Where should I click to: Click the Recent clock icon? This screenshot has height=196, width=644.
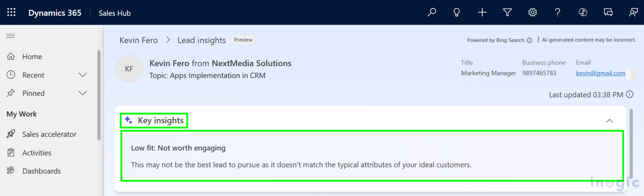click(x=11, y=75)
